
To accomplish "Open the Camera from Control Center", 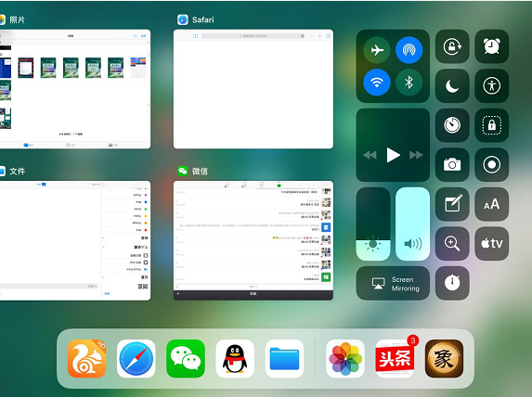I will (452, 165).
